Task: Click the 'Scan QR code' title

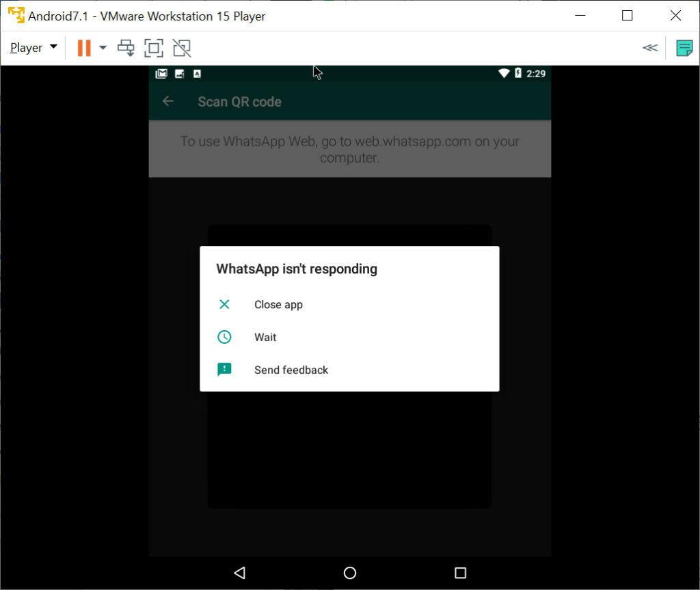Action: click(239, 102)
